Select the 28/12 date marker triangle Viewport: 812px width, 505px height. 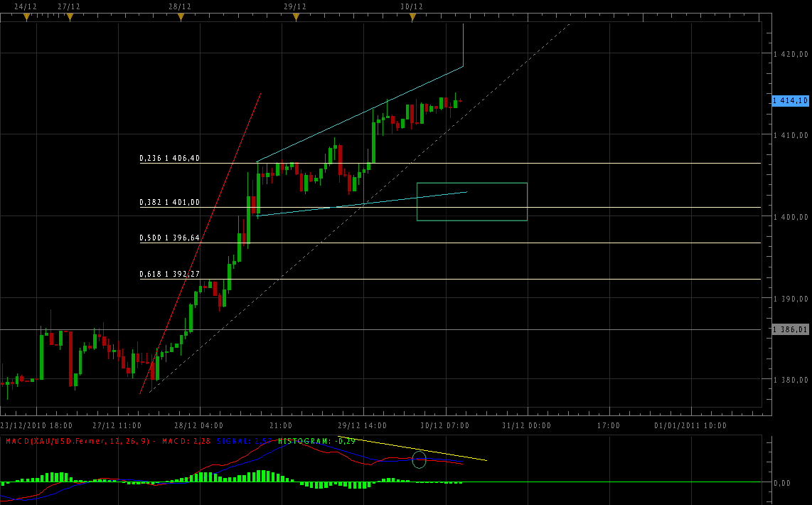click(181, 17)
